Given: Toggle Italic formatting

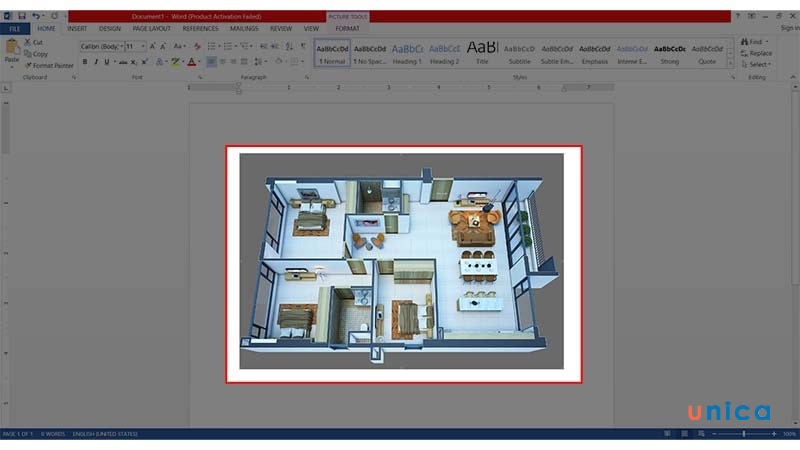Looking at the screenshot, I should point(96,62).
